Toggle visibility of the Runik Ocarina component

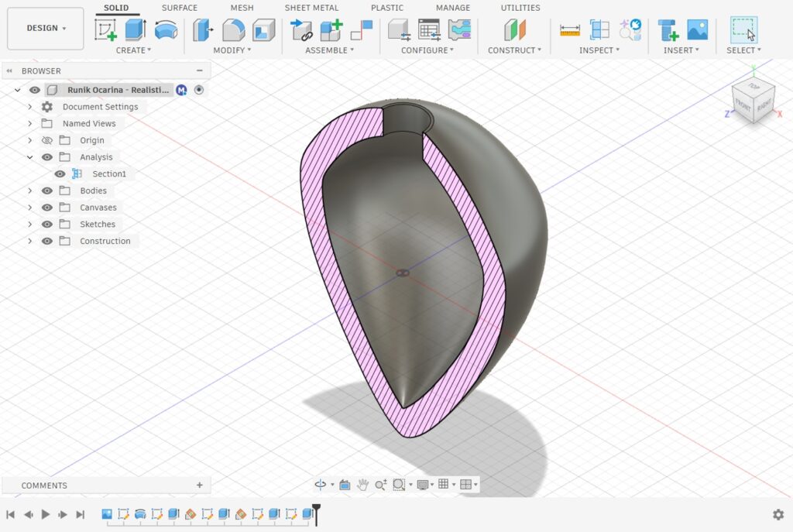34,90
